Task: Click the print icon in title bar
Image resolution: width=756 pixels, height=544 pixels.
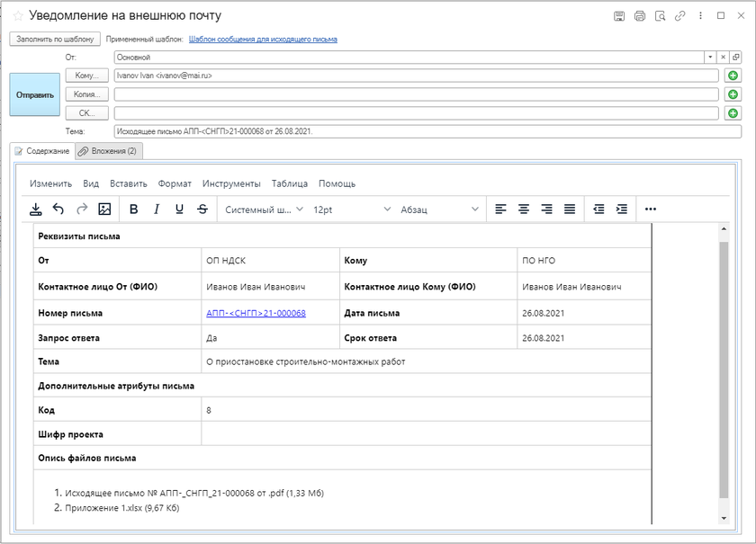Action: 640,16
